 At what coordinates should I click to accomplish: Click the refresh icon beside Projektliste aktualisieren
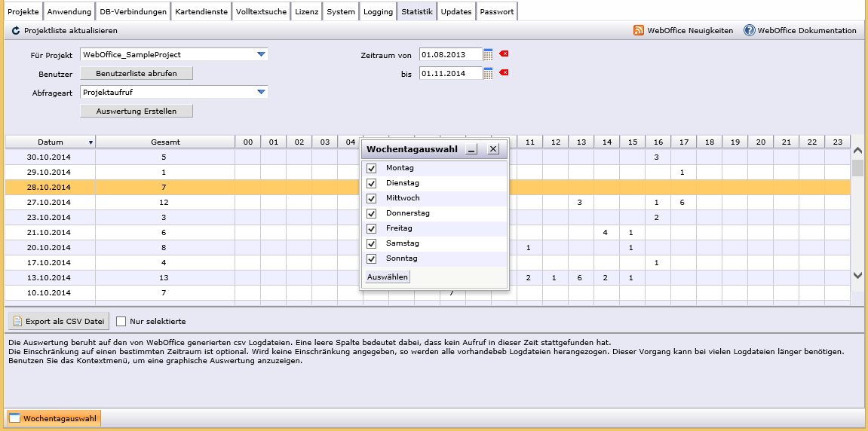(x=16, y=31)
